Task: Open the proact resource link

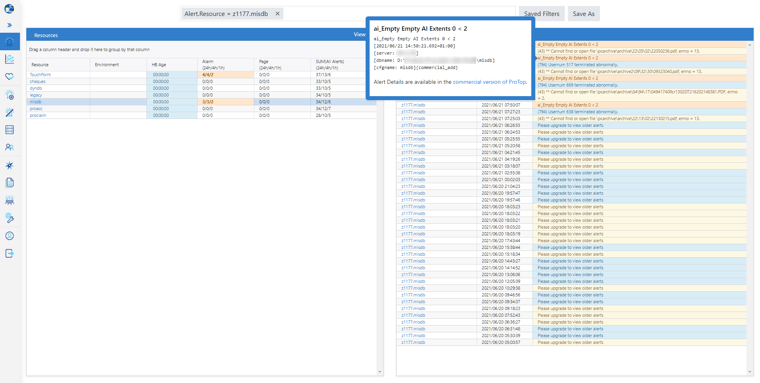Action: [x=36, y=109]
